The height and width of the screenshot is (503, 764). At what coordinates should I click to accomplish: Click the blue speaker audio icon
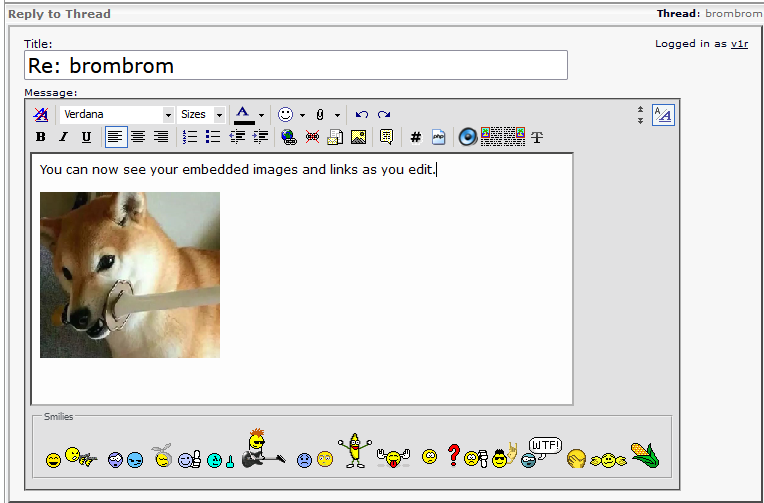point(468,137)
